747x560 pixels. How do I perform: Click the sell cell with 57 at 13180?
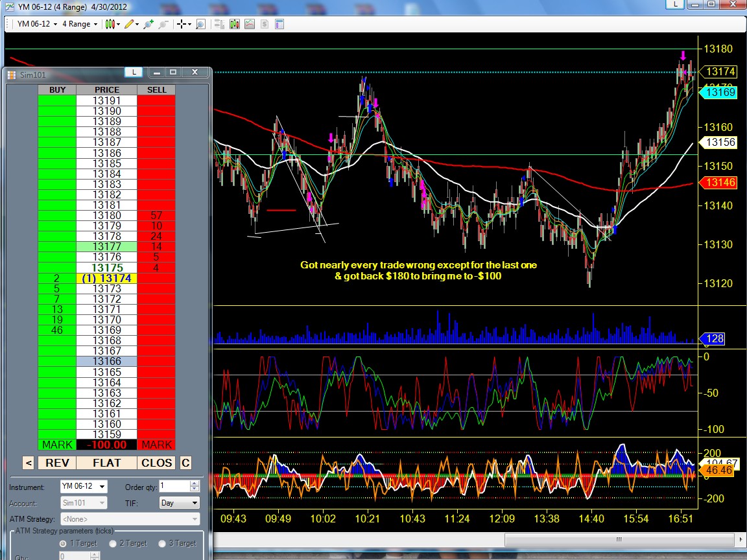click(157, 215)
